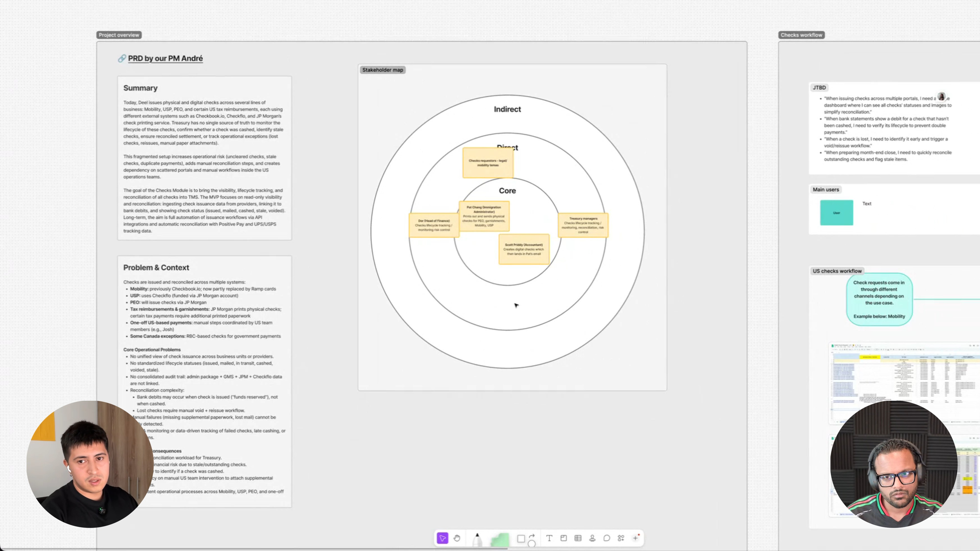
Task: Choose the green sticky note tool
Action: (499, 540)
